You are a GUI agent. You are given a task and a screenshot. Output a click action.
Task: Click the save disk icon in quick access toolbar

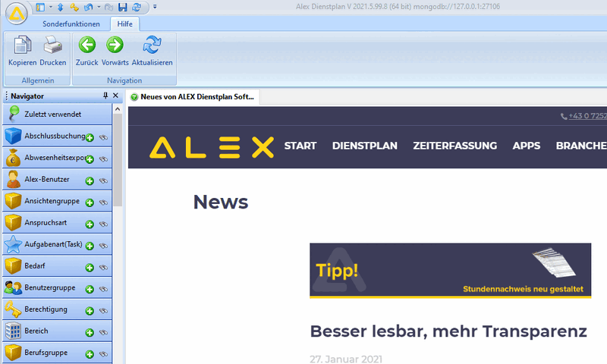tap(122, 7)
